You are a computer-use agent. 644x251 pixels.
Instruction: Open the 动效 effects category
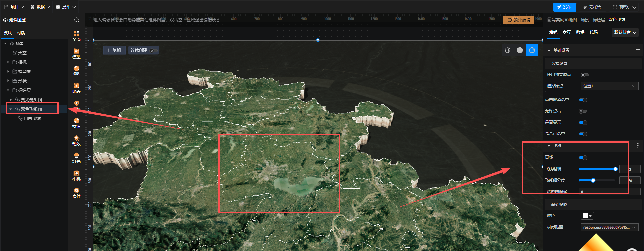click(76, 140)
